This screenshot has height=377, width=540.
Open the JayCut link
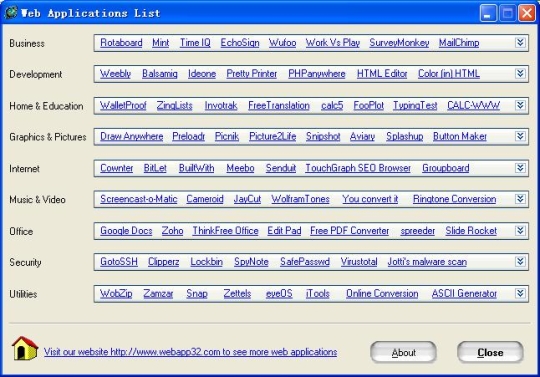point(247,199)
